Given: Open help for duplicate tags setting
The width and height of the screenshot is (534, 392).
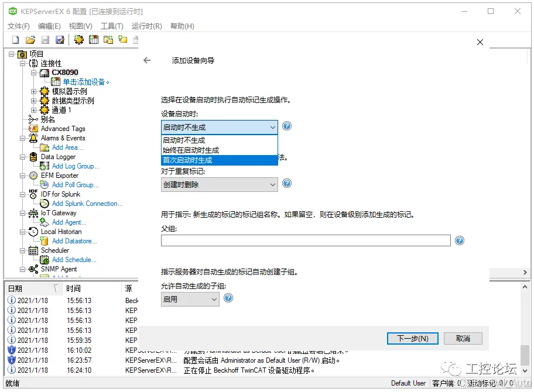Looking at the screenshot, I should 287,183.
